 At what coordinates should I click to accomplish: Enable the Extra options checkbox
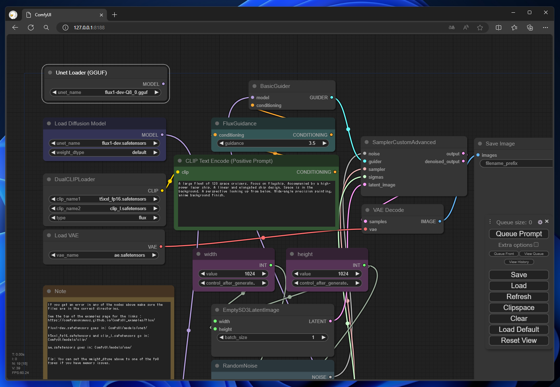[536, 245]
